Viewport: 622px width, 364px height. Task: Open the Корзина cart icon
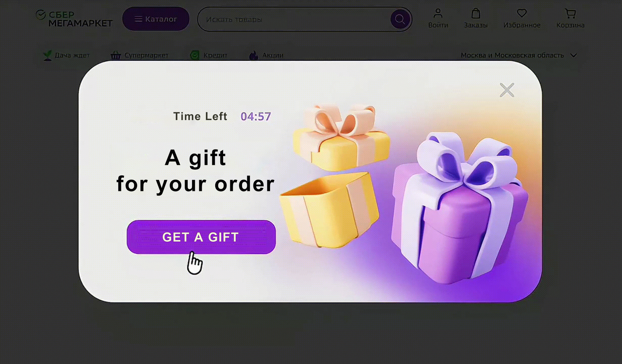tap(570, 14)
